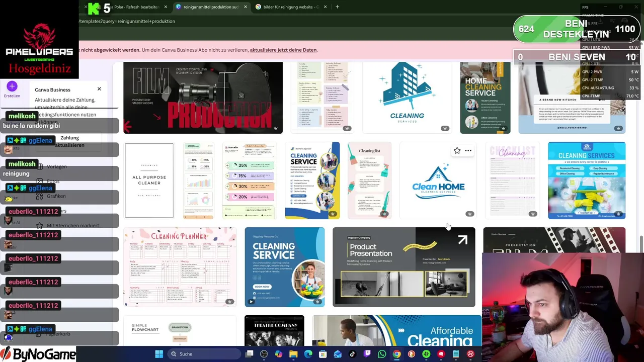644x362 pixels.
Task: Click the Zahlung aktualisieren button
Action: [x=69, y=141]
